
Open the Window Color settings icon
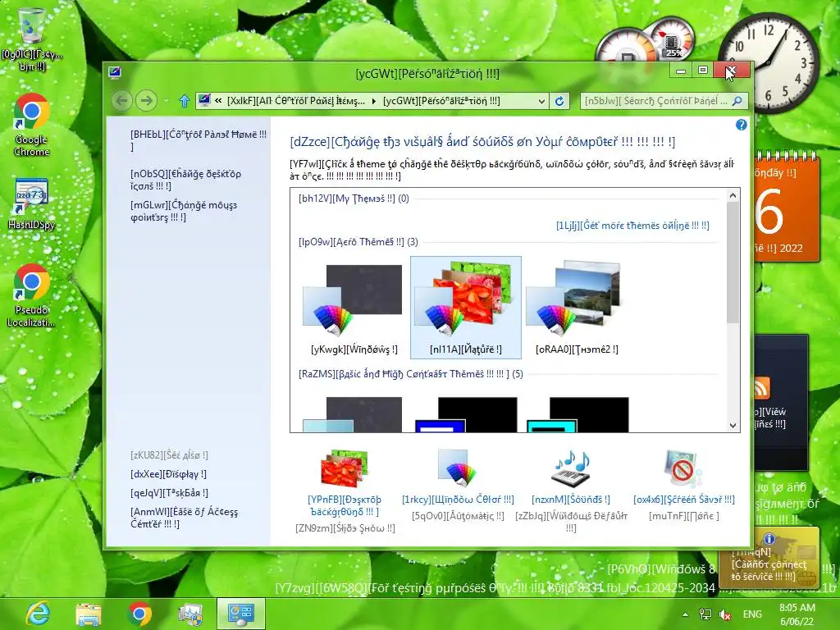457,468
